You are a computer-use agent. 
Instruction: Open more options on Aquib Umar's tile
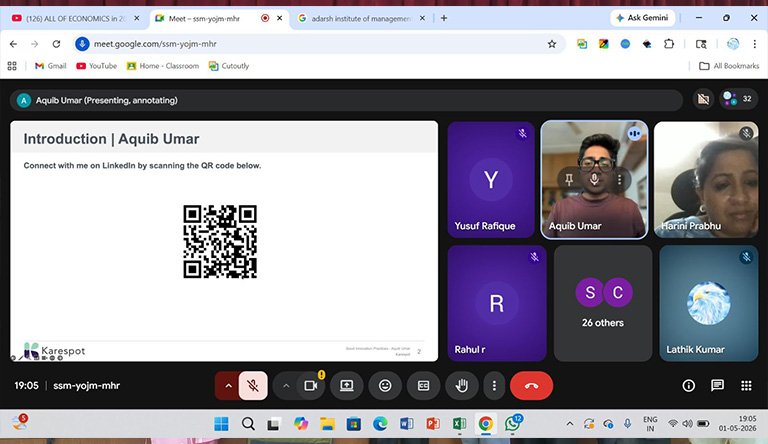click(620, 179)
